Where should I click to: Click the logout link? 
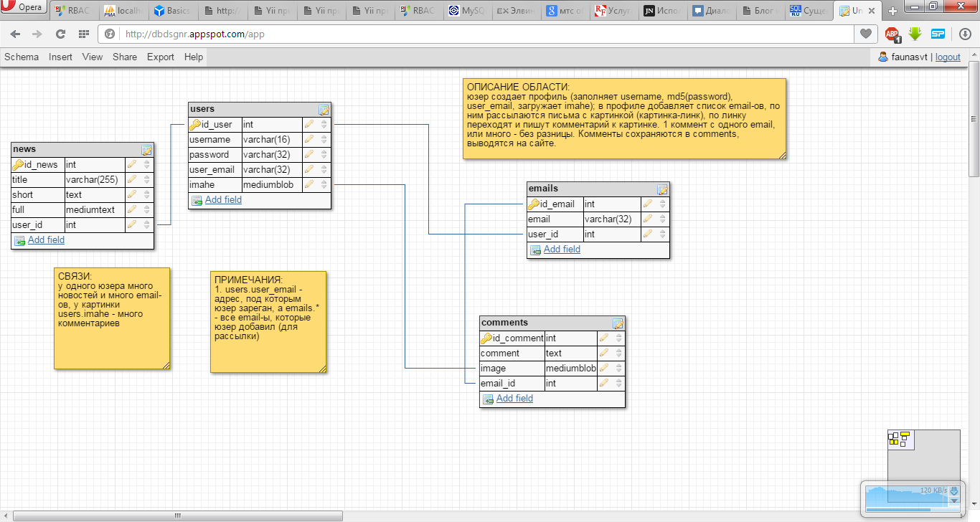(x=948, y=57)
